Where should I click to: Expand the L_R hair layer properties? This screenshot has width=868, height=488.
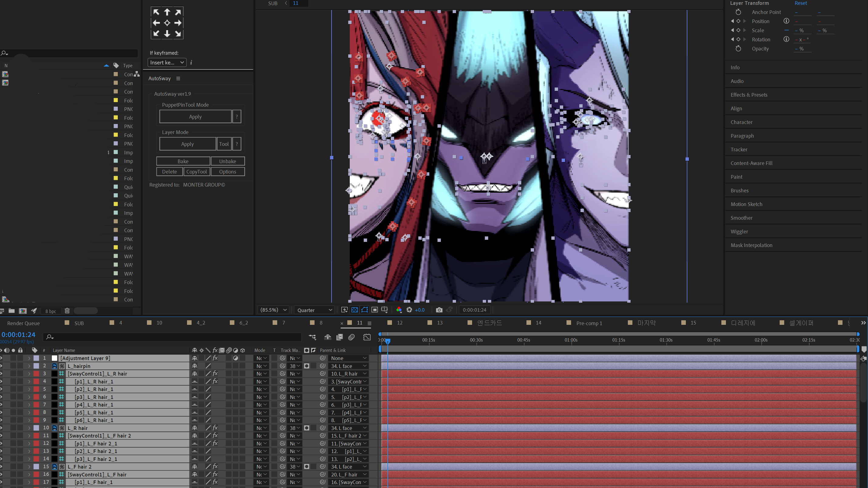[29, 428]
